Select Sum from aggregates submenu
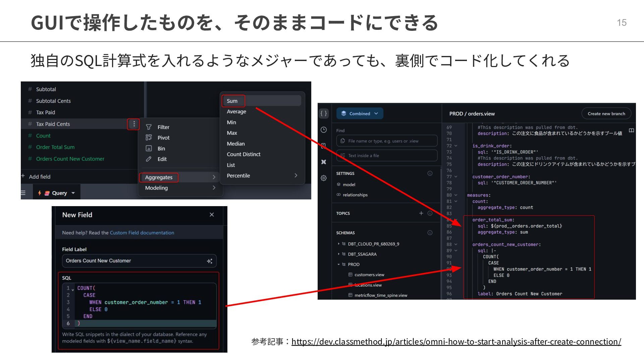The width and height of the screenshot is (644, 362). [x=232, y=101]
